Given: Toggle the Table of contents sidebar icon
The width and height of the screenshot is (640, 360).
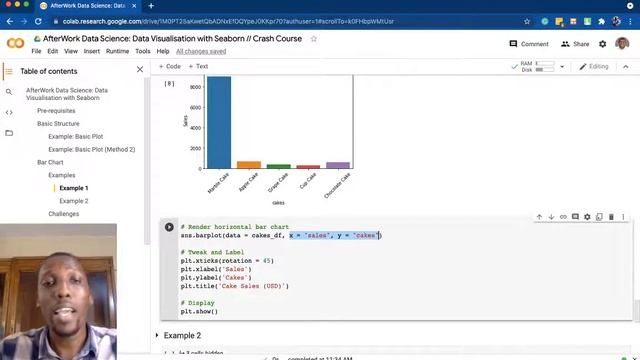Looking at the screenshot, I should pos(9,71).
